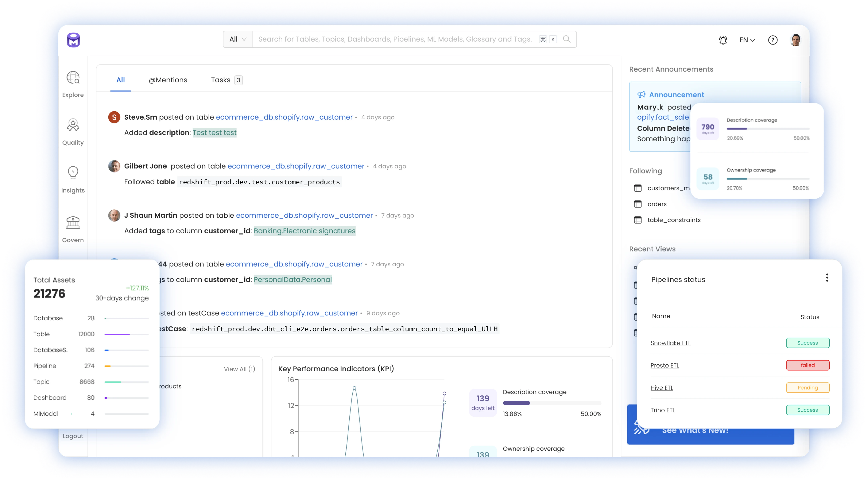868x482 pixels.
Task: Open the EN language dropdown
Action: 747,40
